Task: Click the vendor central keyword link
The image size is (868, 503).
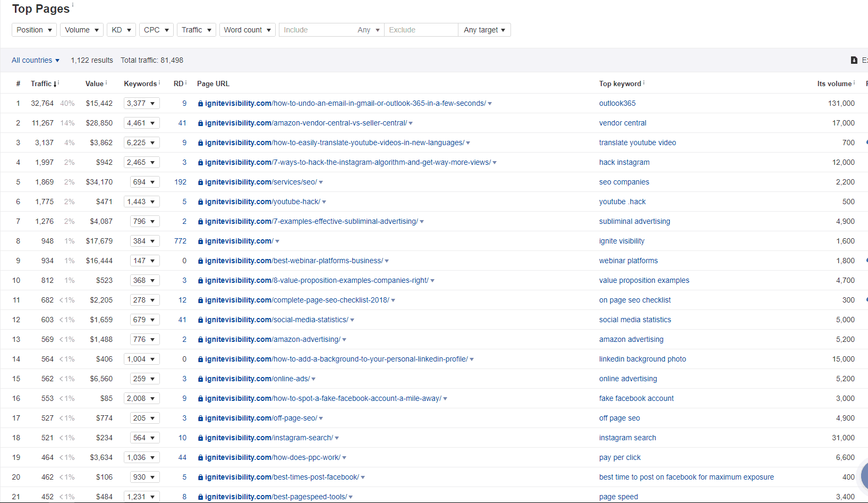Action: click(622, 123)
